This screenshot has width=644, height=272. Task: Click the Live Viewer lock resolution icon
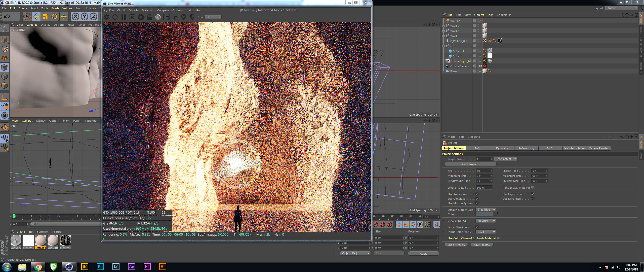pos(149,17)
